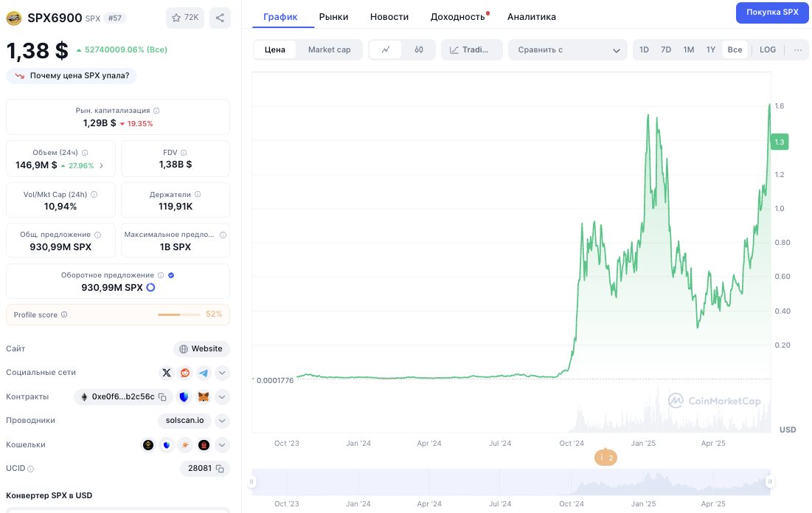Open the Доходность tab
The width and height of the screenshot is (812, 513).
click(458, 16)
